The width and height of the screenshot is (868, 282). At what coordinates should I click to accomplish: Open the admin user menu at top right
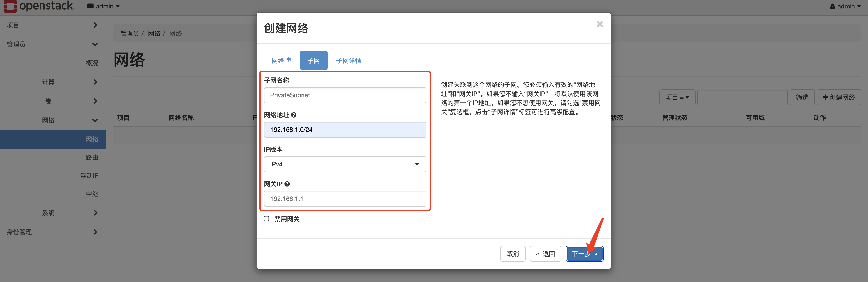(x=845, y=6)
